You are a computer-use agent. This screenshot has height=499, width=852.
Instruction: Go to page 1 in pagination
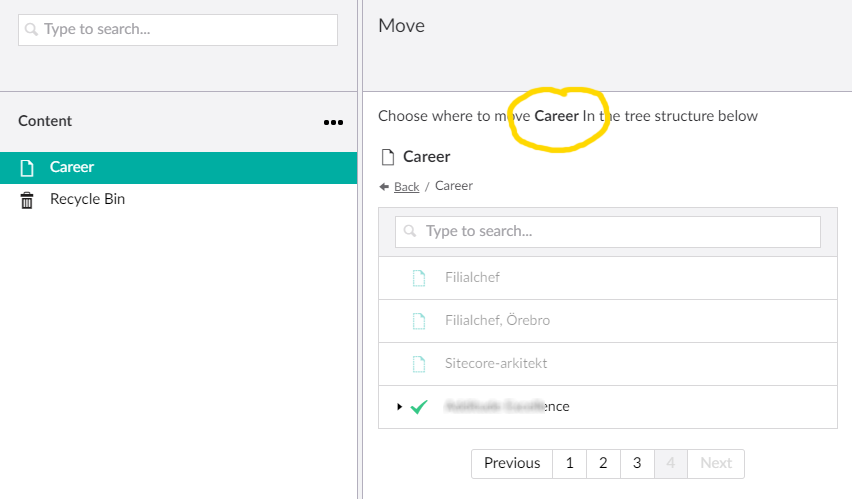[569, 463]
